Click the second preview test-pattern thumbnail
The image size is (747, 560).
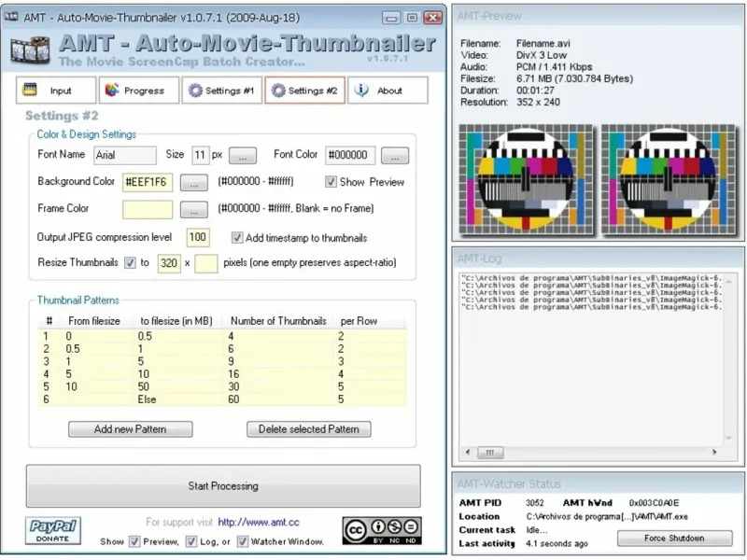point(669,179)
